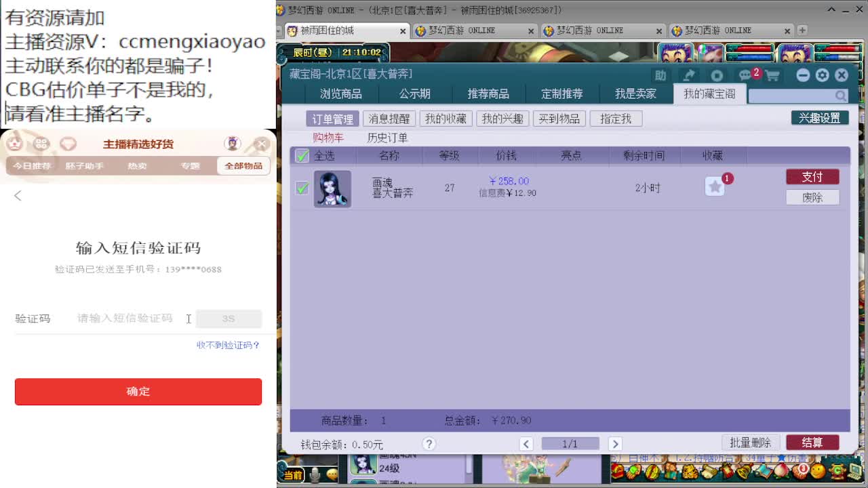Select 历史订单 view
The width and height of the screenshot is (868, 488).
point(388,138)
